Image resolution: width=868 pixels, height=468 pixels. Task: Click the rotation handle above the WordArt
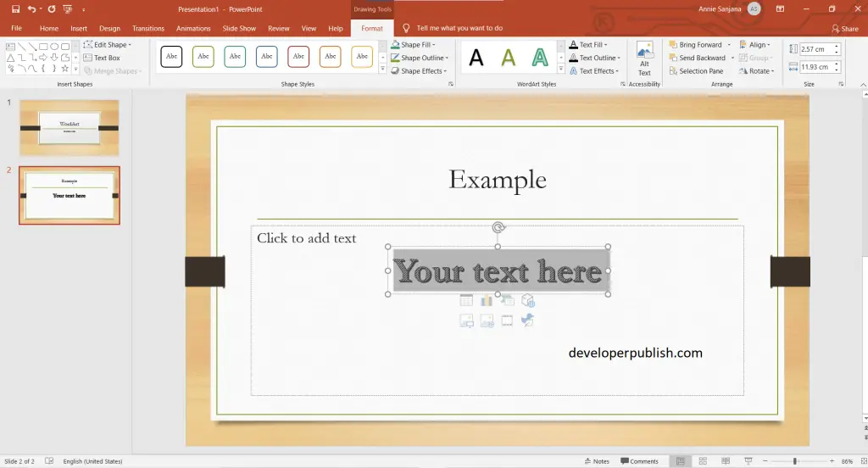coord(498,227)
